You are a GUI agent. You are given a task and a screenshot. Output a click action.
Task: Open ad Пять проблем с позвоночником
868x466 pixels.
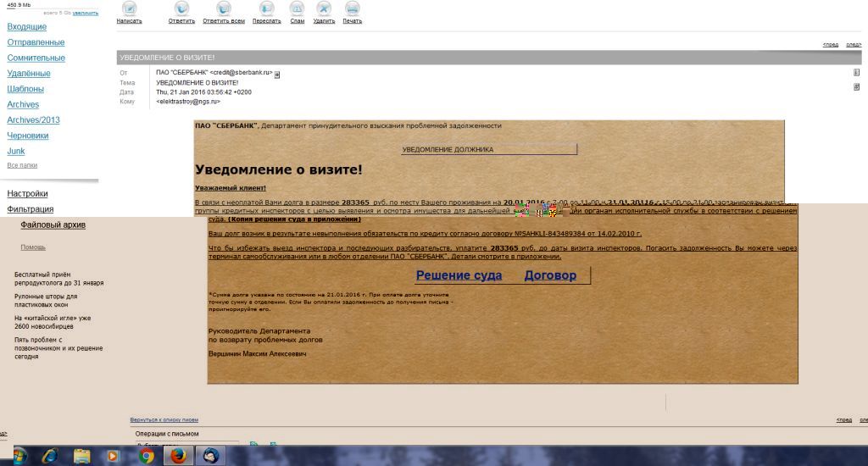coord(58,348)
